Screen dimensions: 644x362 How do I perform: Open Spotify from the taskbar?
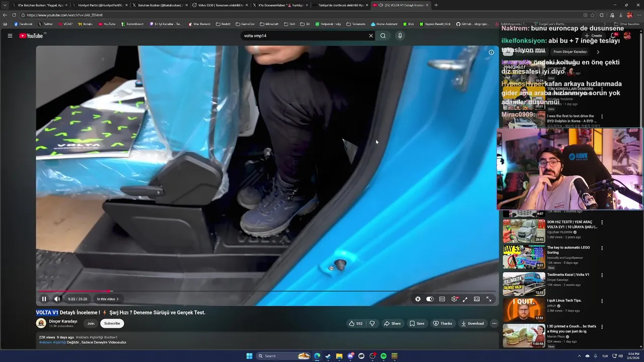(x=383, y=356)
